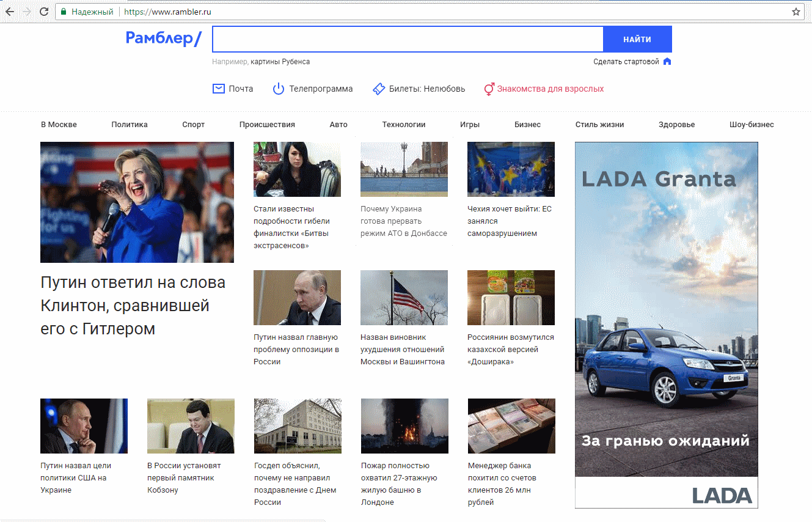Click the browser address bar URL
812x522 pixels.
pyautogui.click(x=167, y=12)
